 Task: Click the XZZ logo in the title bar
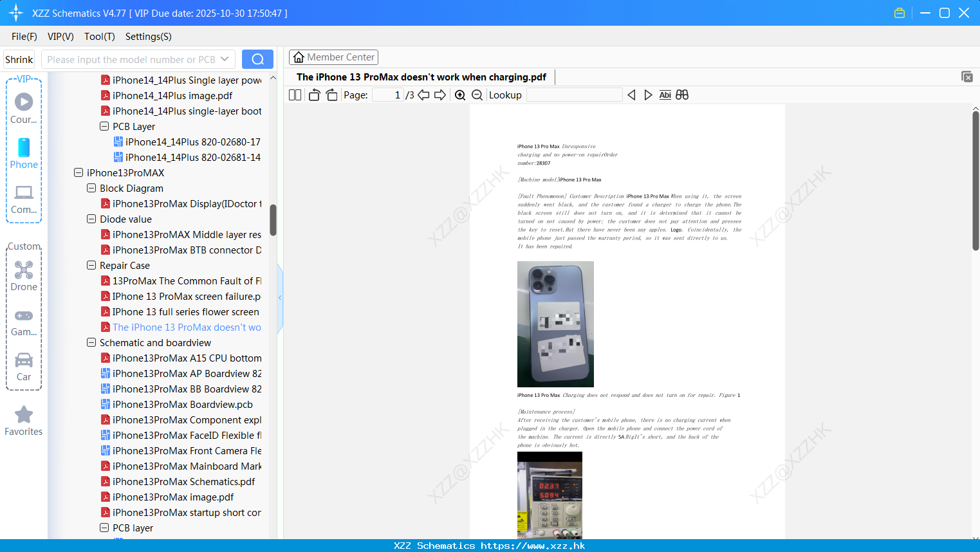pyautogui.click(x=16, y=13)
